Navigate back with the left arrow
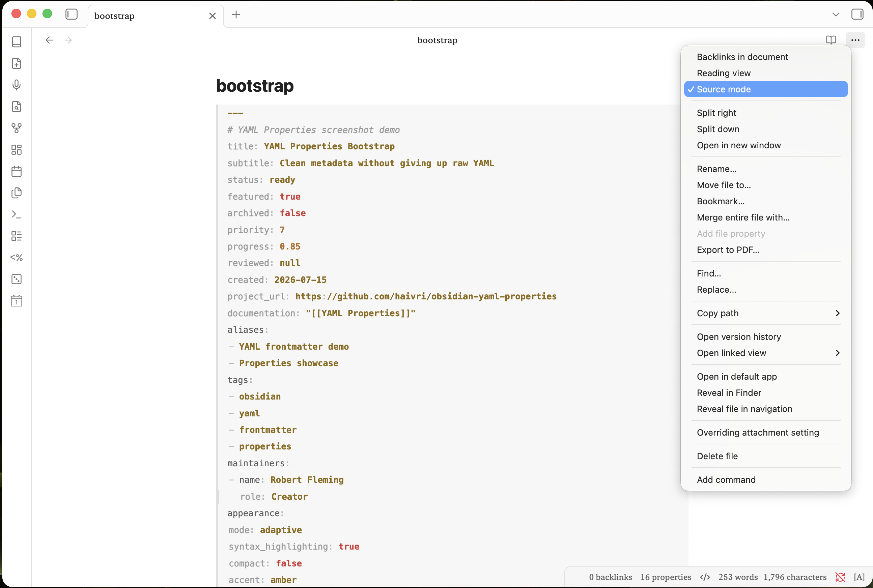This screenshot has height=588, width=873. click(x=49, y=40)
